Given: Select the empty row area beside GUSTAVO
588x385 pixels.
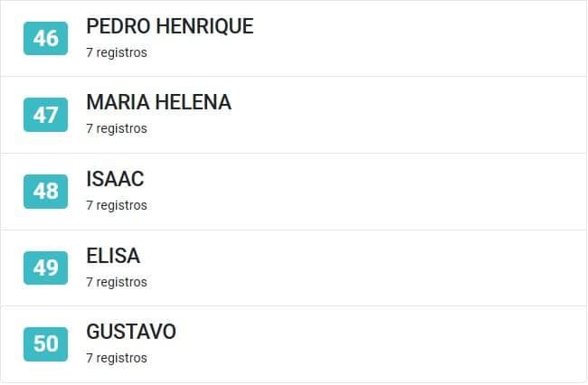Looking at the screenshot, I should pos(382,344).
